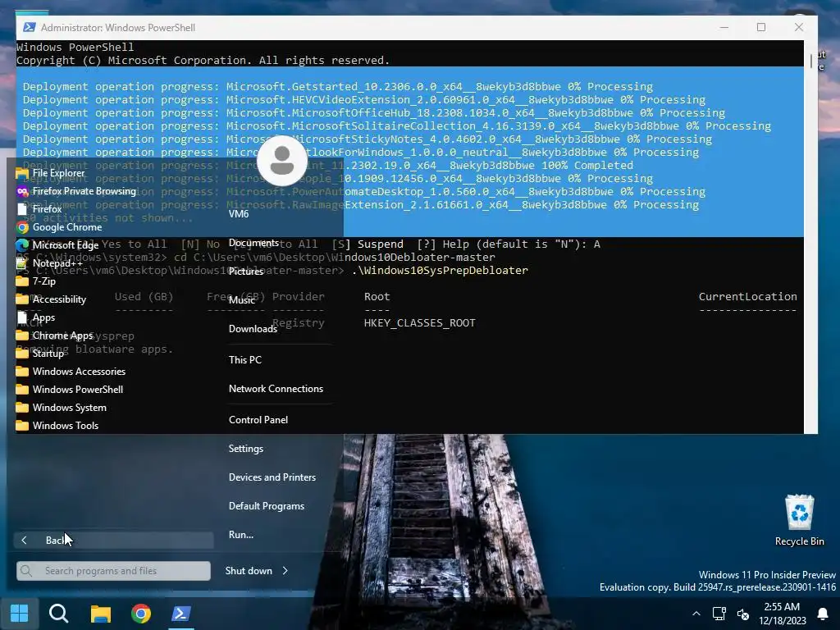This screenshot has height=630, width=840.
Task: Open Settings from the Start menu
Action: 246,449
